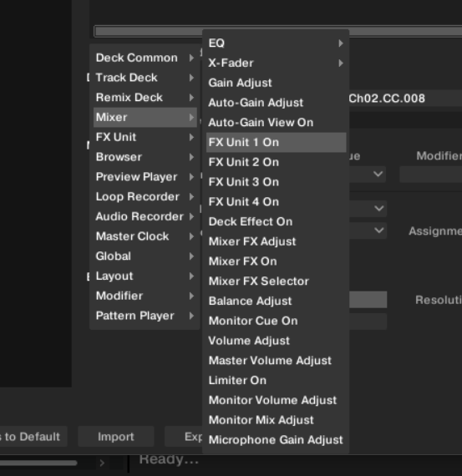Expand the EQ submenu

tap(276, 43)
